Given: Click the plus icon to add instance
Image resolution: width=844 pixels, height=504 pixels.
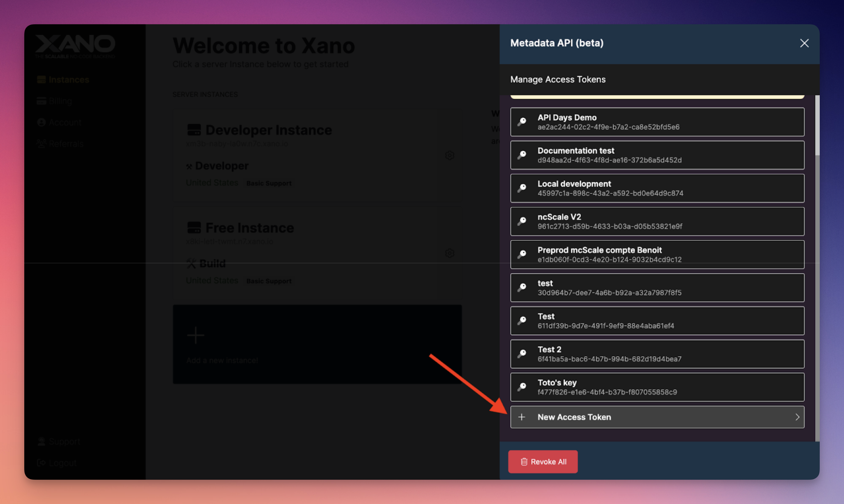Looking at the screenshot, I should [195, 335].
